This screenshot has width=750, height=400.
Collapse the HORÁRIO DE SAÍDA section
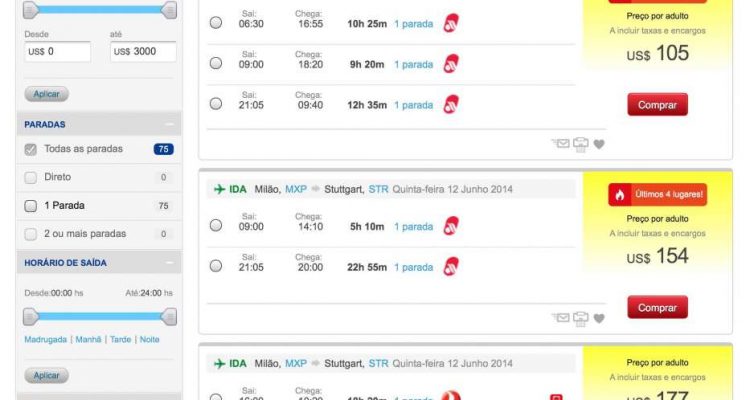(x=169, y=263)
